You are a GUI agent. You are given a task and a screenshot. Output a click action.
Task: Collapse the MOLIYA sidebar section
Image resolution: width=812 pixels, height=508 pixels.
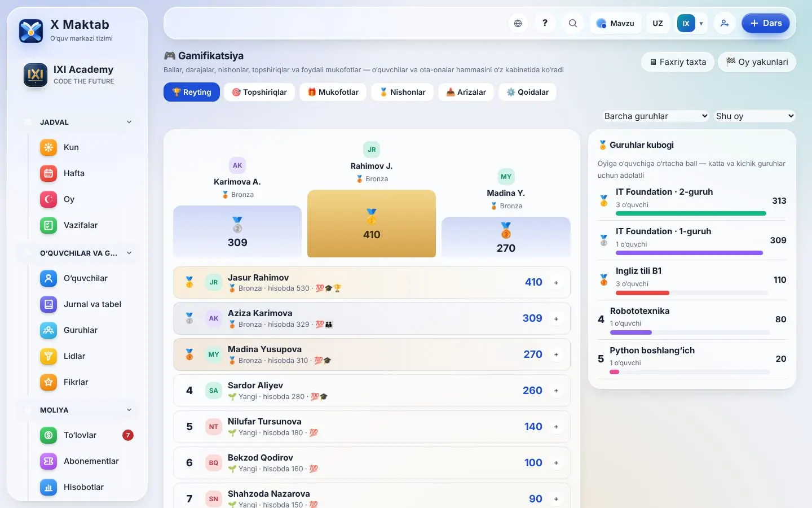78,410
